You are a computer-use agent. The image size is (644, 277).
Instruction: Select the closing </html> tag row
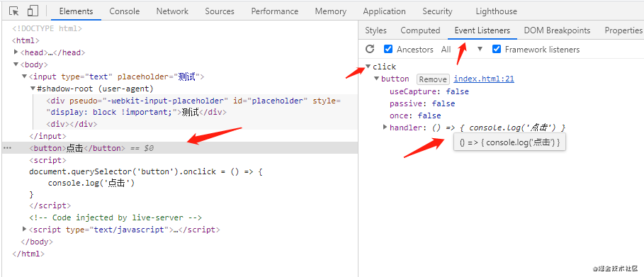(x=28, y=254)
